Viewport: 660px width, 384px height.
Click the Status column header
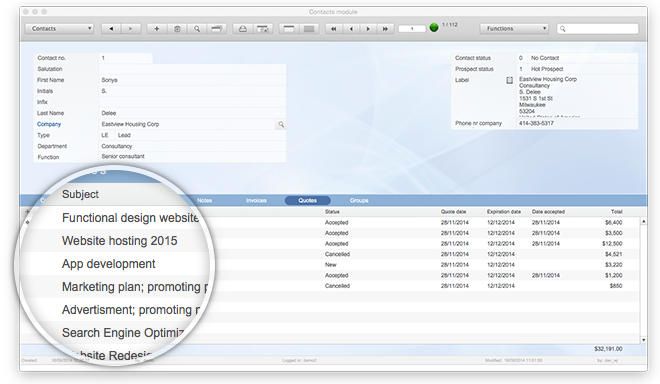point(332,212)
